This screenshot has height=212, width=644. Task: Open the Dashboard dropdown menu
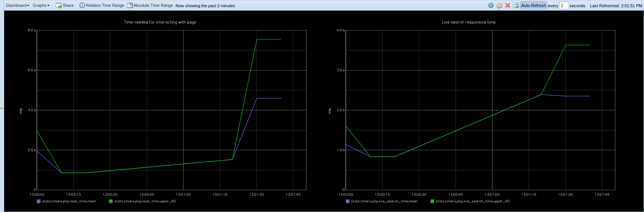pos(17,5)
